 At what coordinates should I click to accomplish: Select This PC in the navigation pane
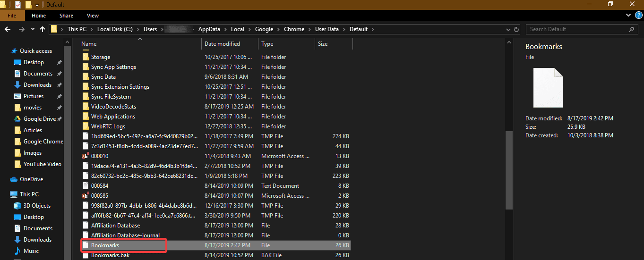coord(29,194)
